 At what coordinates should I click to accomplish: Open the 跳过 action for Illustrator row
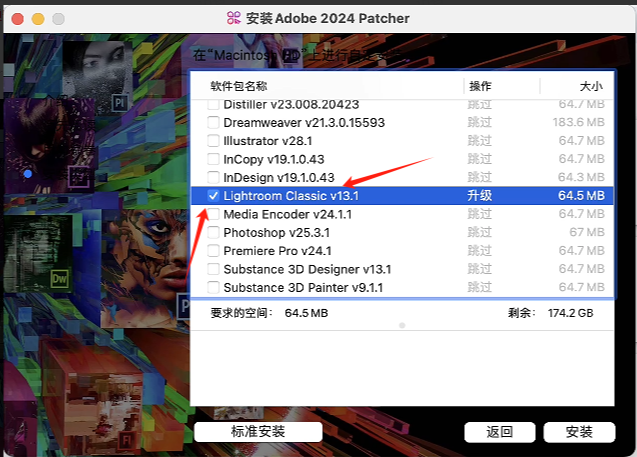(479, 141)
